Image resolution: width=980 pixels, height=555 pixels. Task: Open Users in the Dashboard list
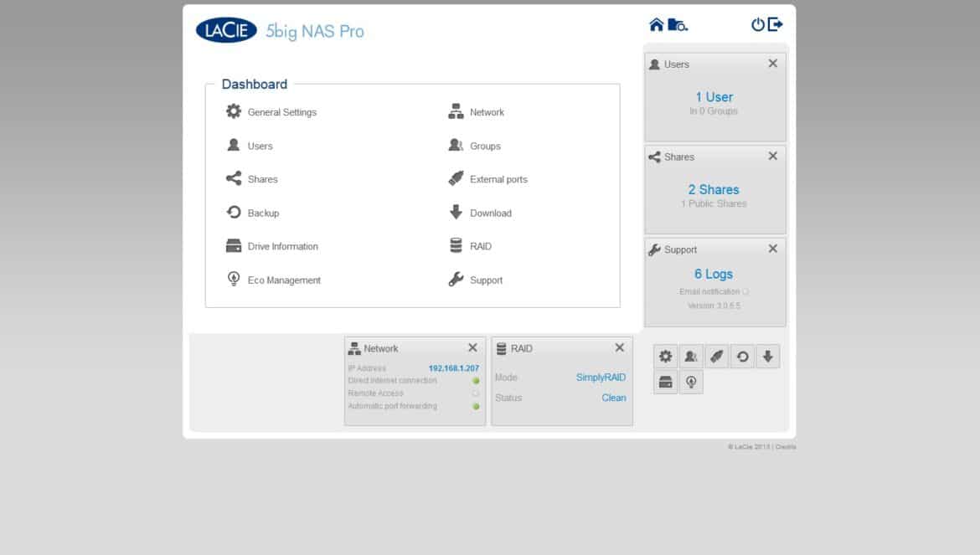click(250, 146)
